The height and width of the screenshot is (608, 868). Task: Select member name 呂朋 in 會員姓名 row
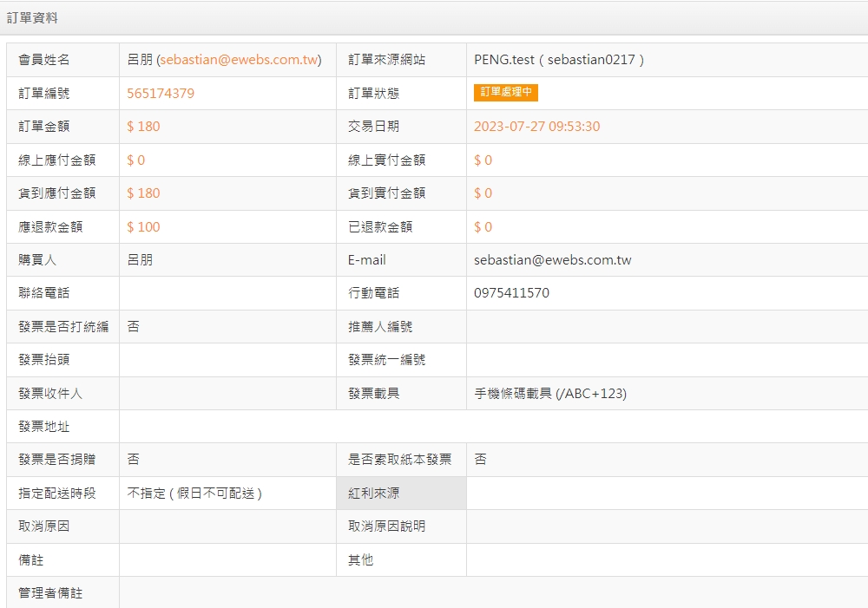coord(140,60)
